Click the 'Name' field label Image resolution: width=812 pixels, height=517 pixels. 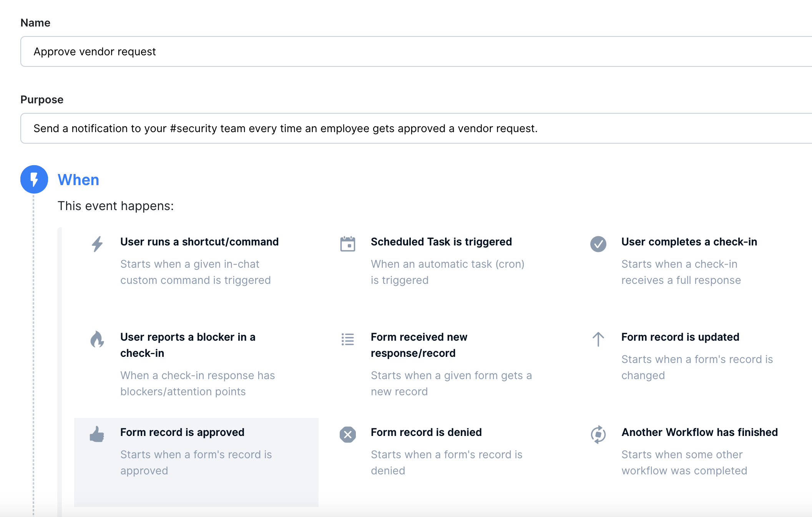pos(35,23)
